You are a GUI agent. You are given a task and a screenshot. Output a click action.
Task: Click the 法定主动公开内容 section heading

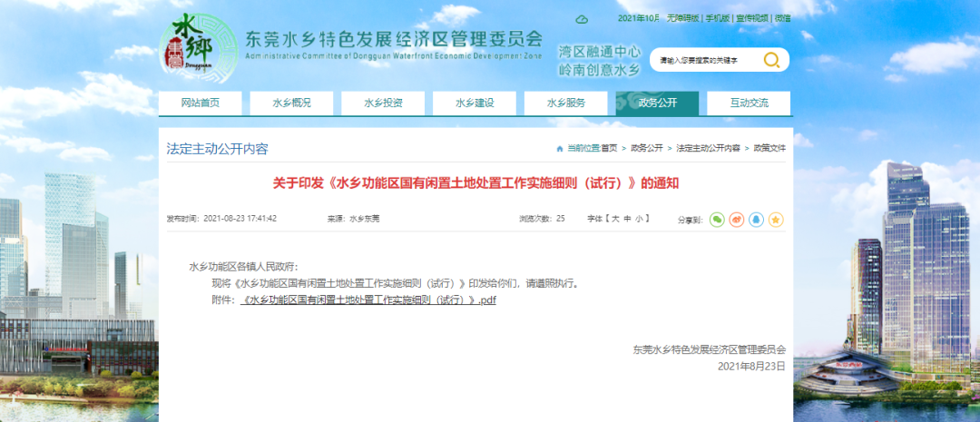click(218, 149)
